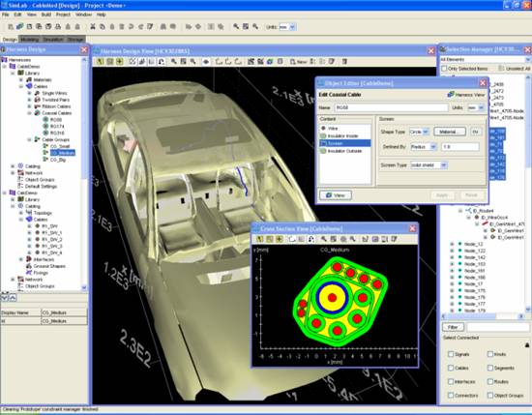This screenshot has width=532, height=415.
Task: Click the cut scissors icon in the main toolbar
Action: click(x=93, y=26)
